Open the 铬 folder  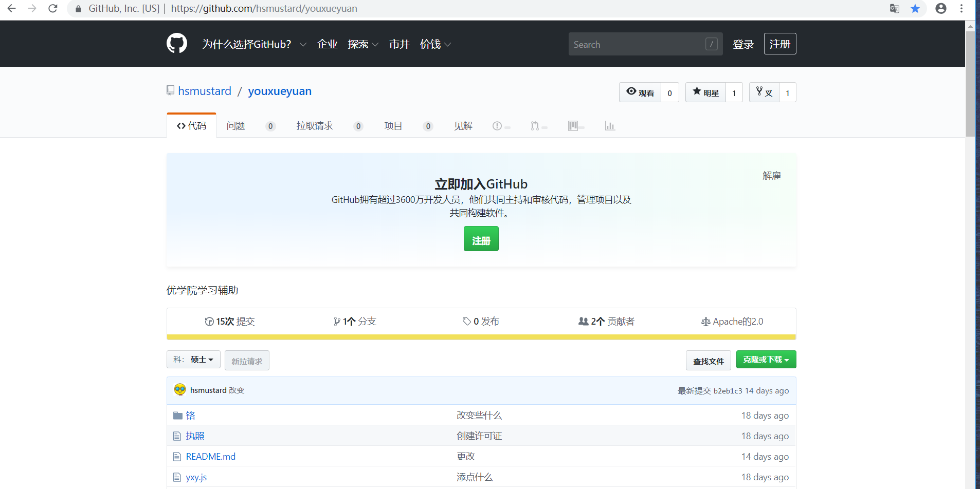(190, 416)
